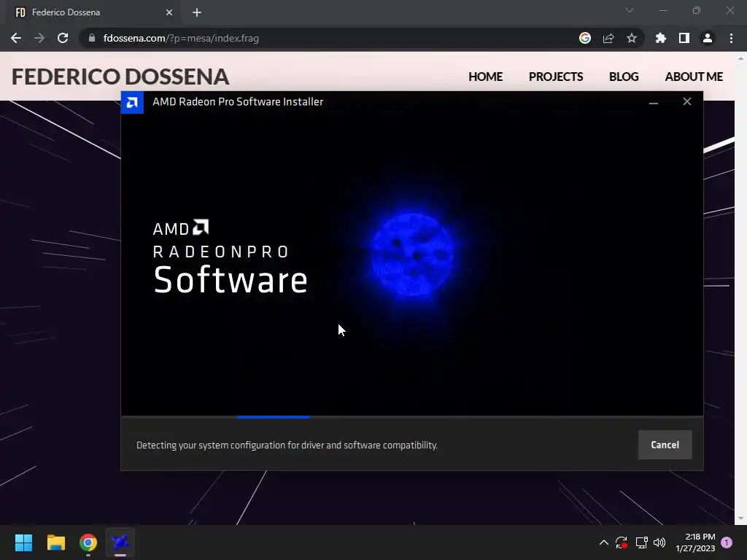Cancel the AMD installer detection
The width and height of the screenshot is (747, 560).
[665, 445]
